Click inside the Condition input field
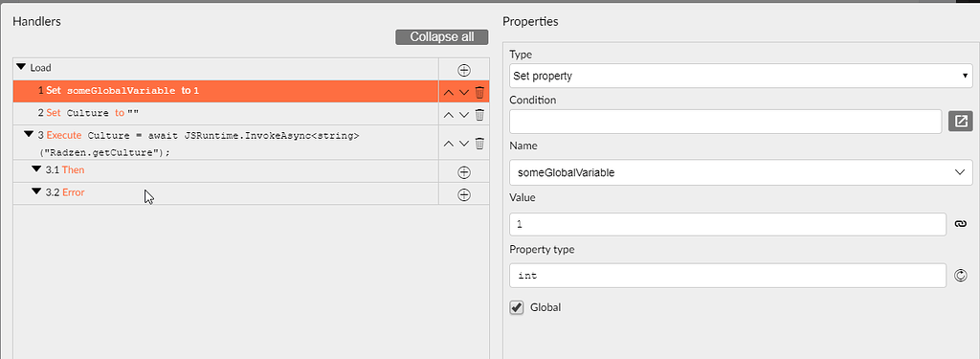 tap(725, 122)
